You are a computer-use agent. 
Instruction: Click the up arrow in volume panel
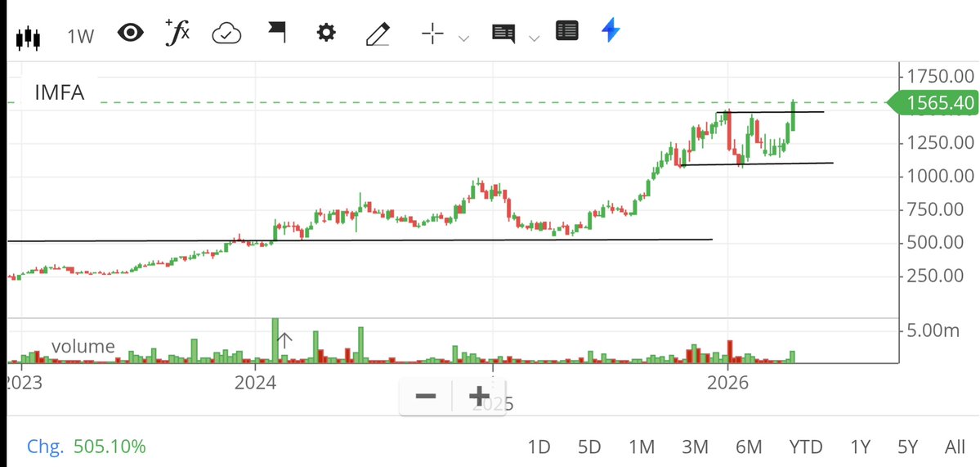(284, 341)
